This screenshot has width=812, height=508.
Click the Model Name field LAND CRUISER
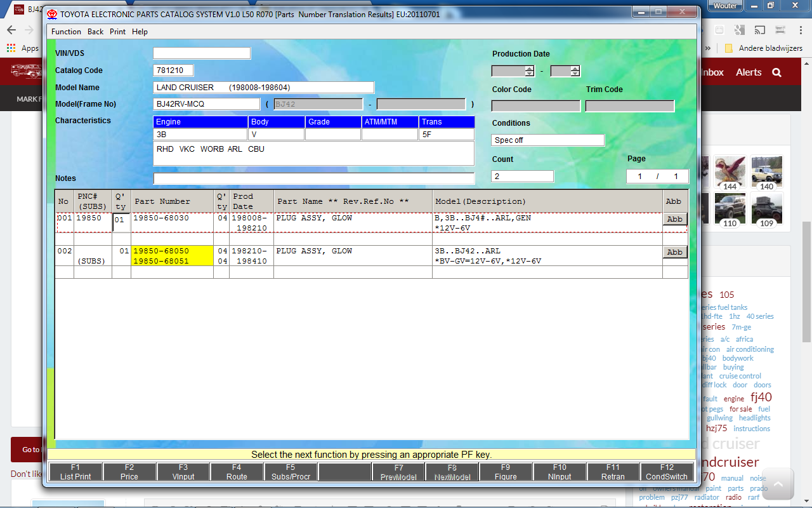263,88
